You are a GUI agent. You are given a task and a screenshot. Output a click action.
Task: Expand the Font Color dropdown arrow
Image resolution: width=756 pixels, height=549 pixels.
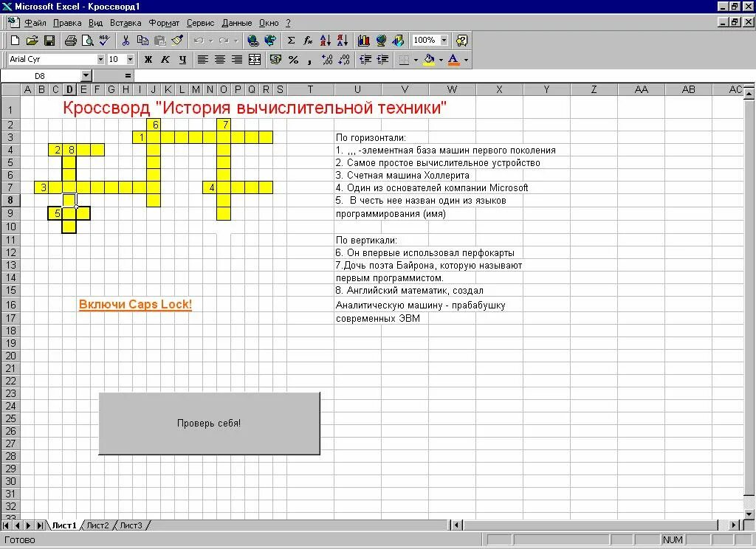coord(466,60)
